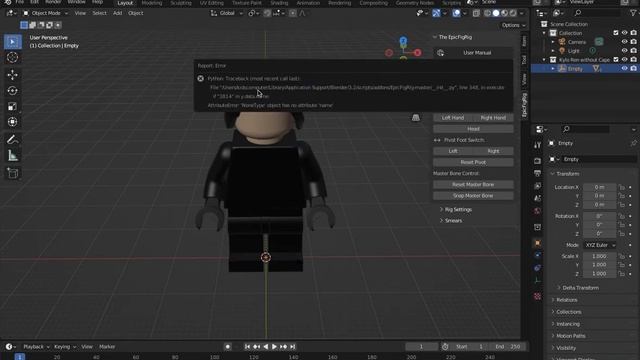640x360 pixels.
Task: Select the Annotate tool
Action: coord(13,140)
